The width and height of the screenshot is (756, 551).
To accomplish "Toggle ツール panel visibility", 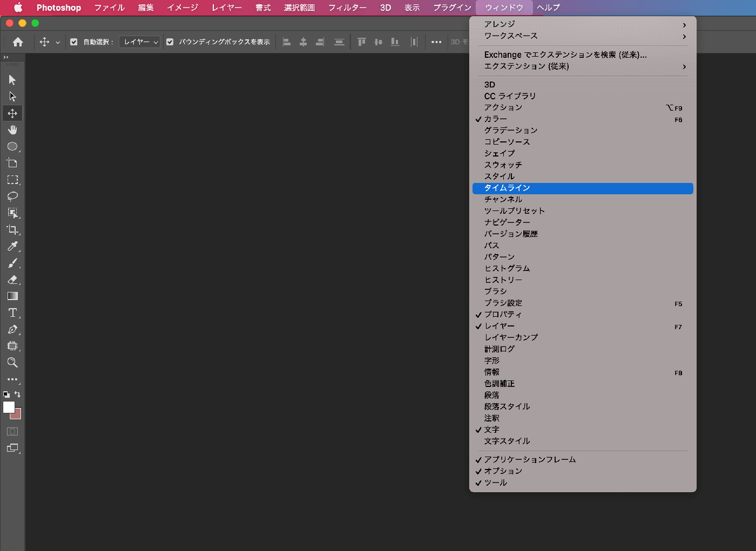I will [x=583, y=483].
